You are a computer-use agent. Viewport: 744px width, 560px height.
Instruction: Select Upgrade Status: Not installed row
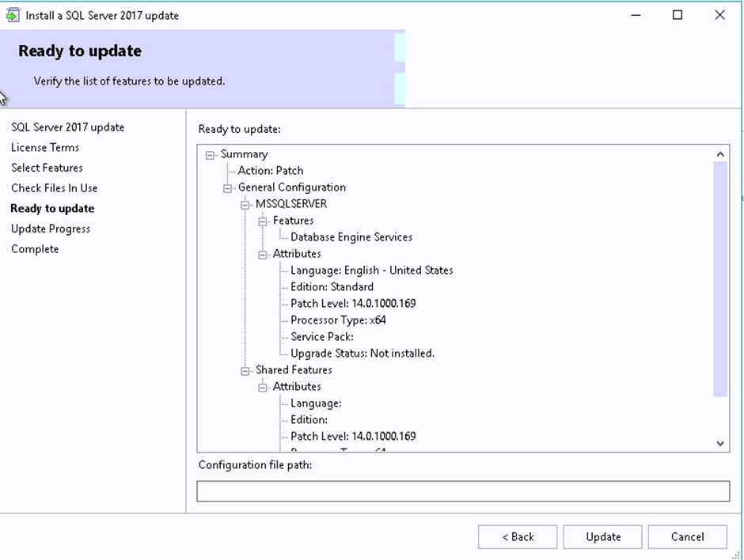[x=363, y=354]
